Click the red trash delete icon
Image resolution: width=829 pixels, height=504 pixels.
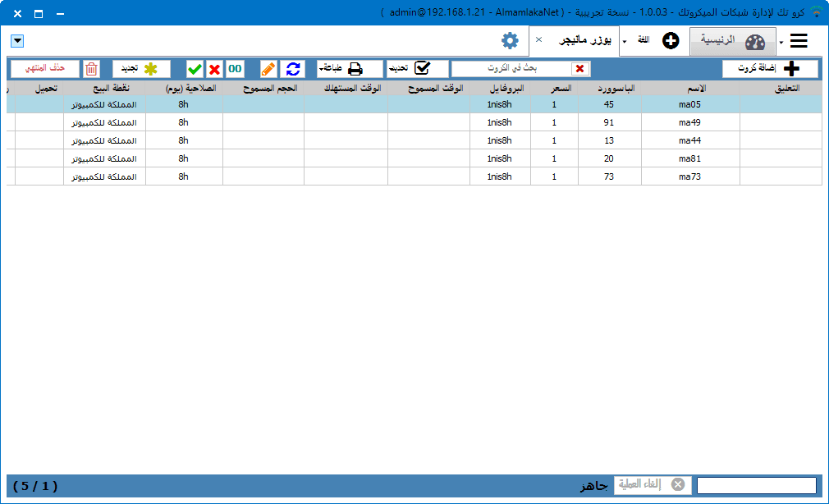(x=91, y=69)
